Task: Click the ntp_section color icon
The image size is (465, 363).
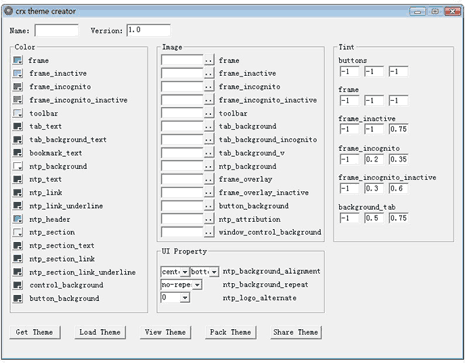Action: (x=18, y=232)
